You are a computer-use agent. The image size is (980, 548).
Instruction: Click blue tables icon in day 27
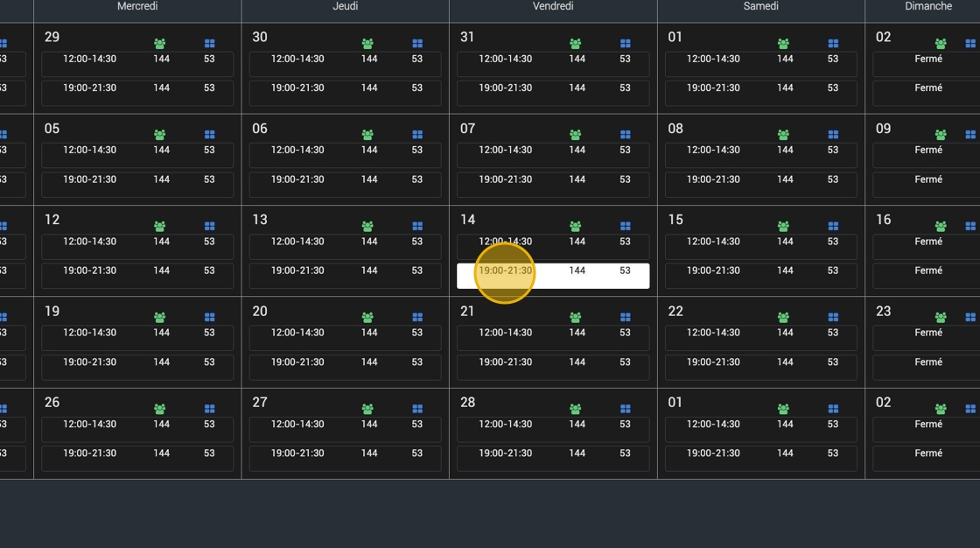(417, 409)
